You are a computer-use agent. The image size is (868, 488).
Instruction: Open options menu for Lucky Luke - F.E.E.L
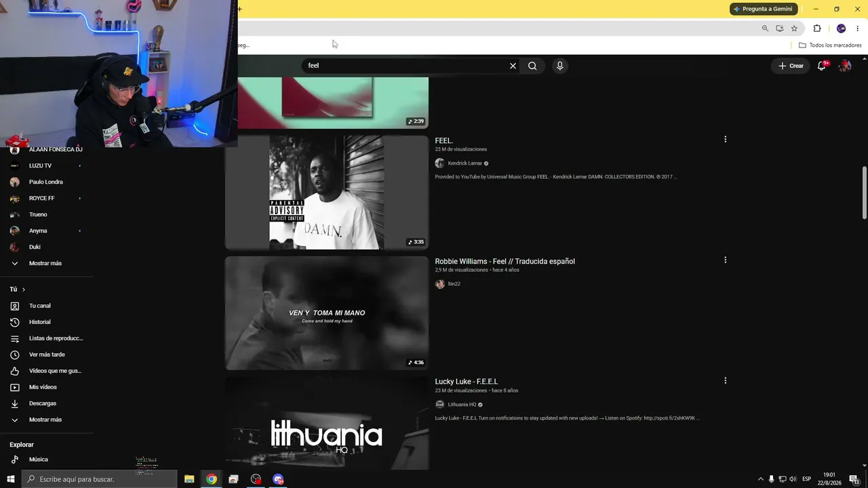725,381
